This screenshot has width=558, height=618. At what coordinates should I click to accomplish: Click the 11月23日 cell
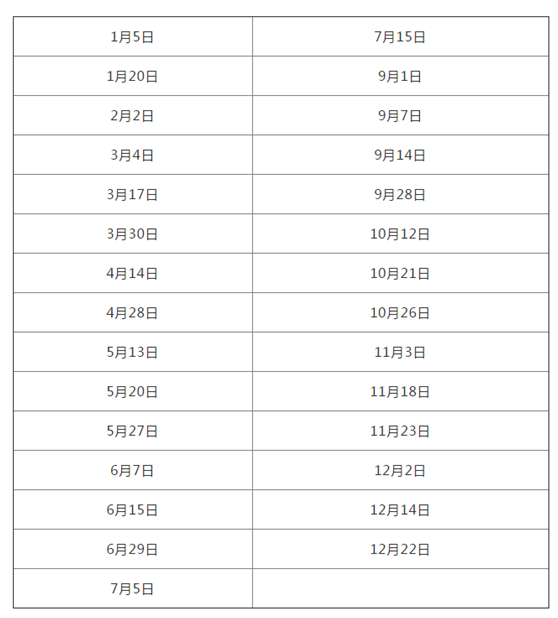coord(400,431)
